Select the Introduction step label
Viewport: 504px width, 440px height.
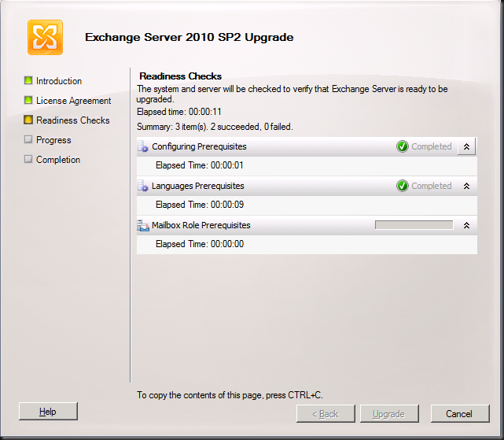(x=59, y=81)
